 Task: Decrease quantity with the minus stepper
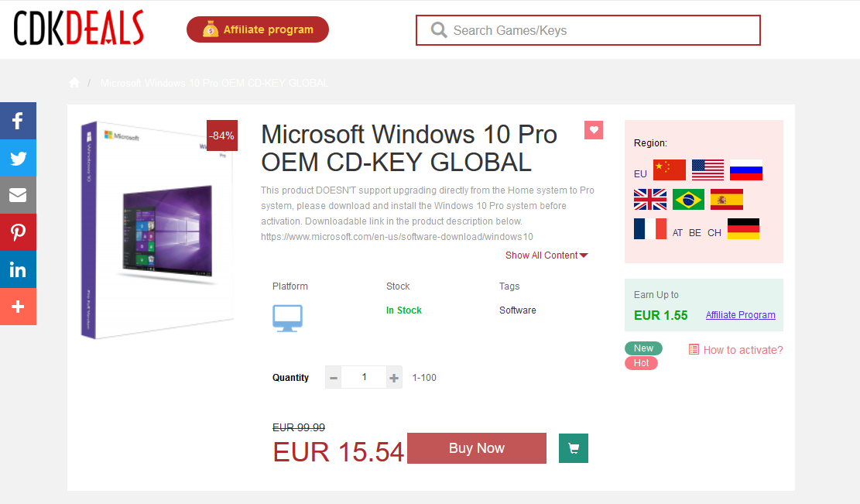coord(334,378)
